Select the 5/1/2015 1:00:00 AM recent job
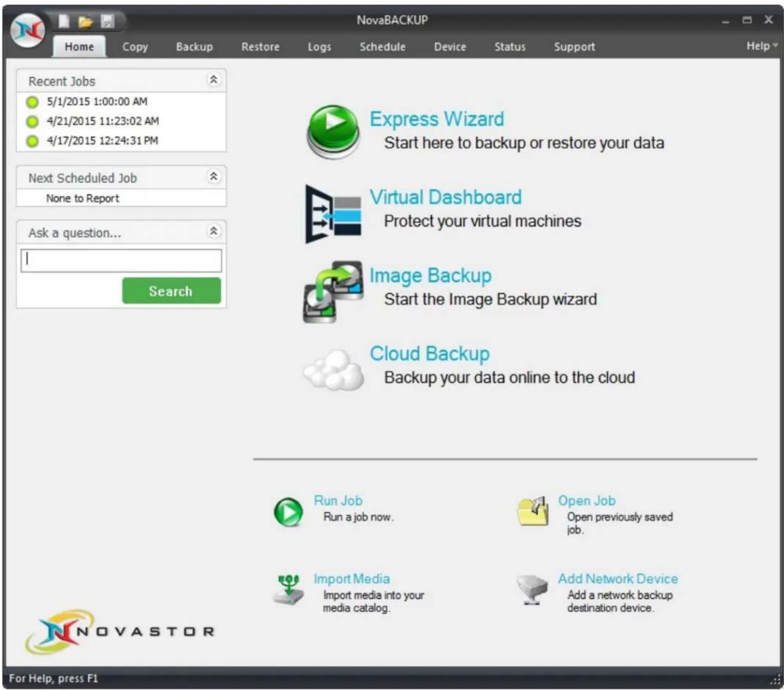 pos(97,102)
